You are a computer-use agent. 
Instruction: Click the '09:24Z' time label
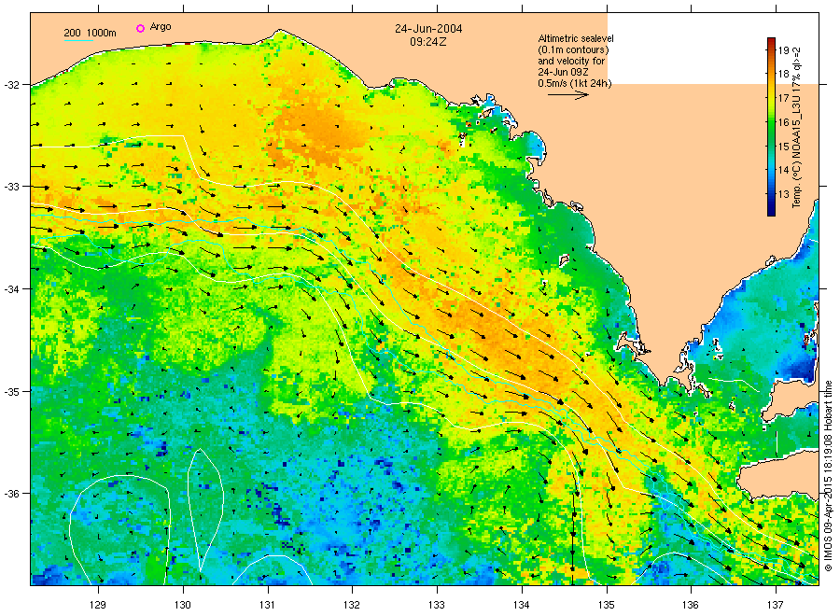[428, 42]
